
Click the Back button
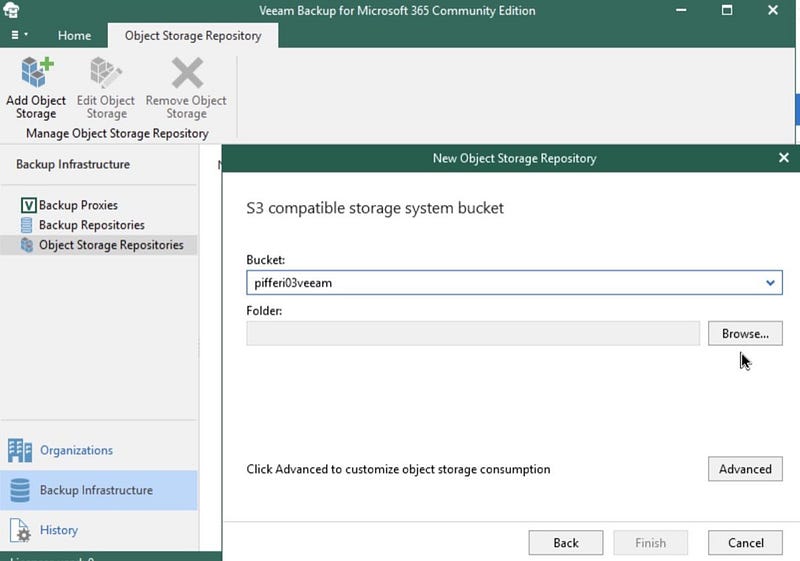[x=566, y=543]
